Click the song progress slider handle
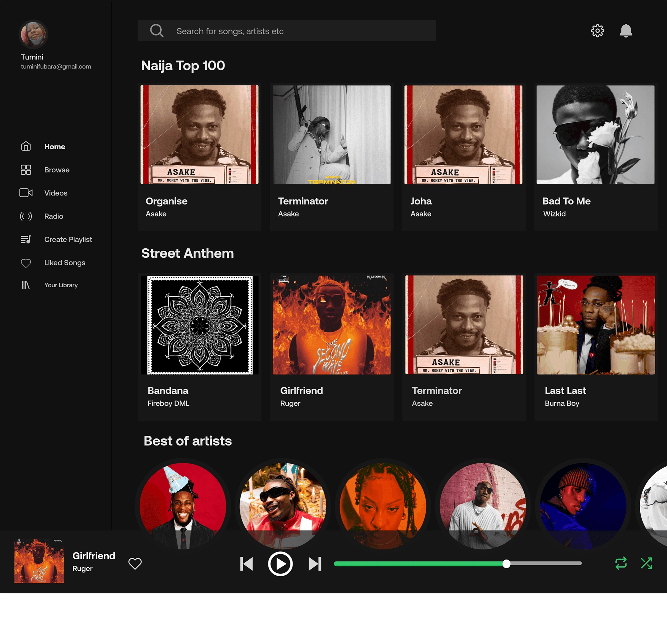 pos(506,564)
